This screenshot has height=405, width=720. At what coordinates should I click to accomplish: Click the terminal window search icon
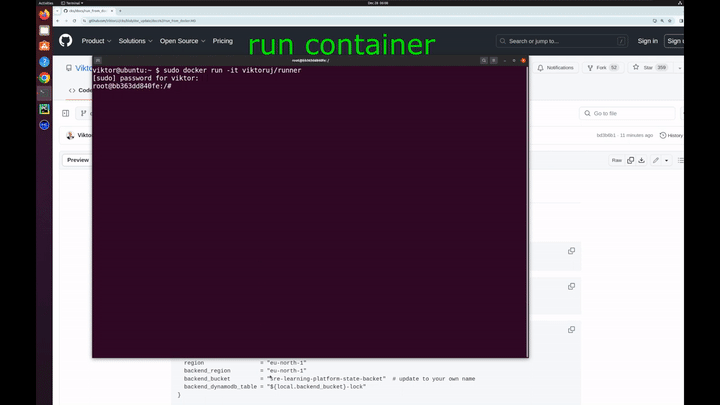[484, 61]
